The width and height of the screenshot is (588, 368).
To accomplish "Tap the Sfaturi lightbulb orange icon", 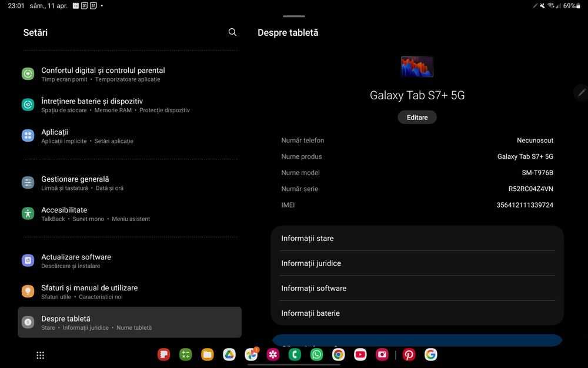I will (x=28, y=291).
